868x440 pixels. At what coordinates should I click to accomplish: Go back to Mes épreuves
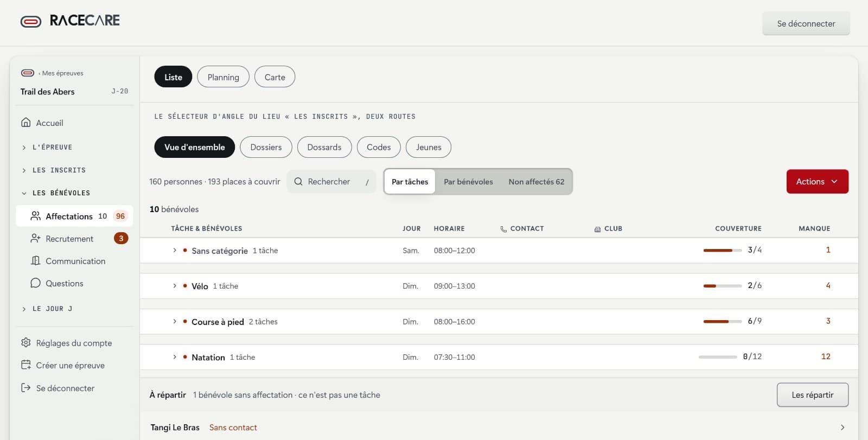point(61,73)
